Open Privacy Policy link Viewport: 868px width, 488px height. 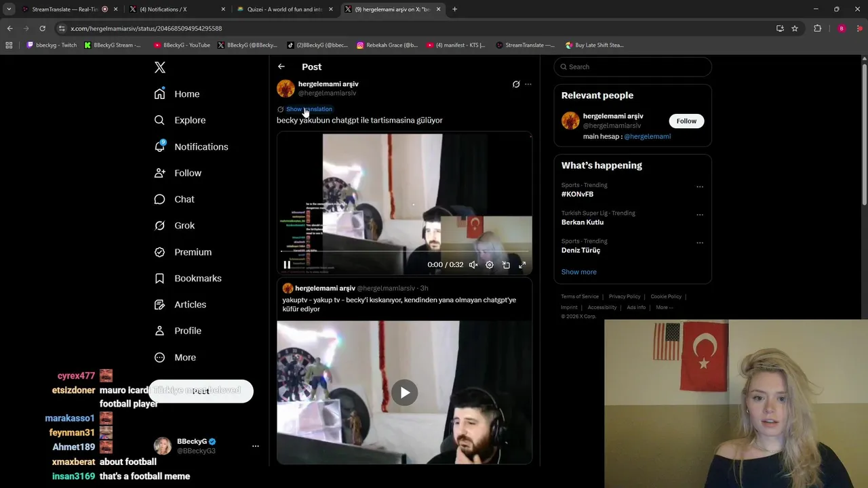(x=625, y=296)
